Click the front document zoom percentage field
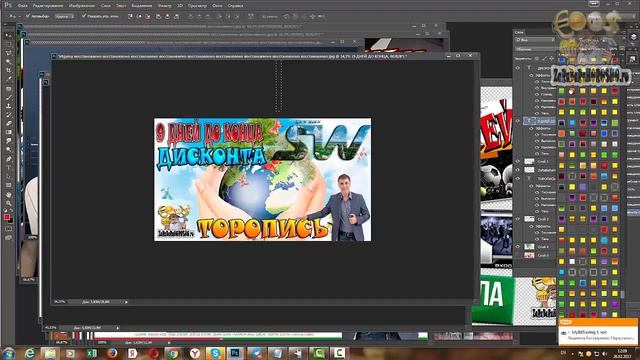The height and width of the screenshot is (360, 640). [x=60, y=302]
